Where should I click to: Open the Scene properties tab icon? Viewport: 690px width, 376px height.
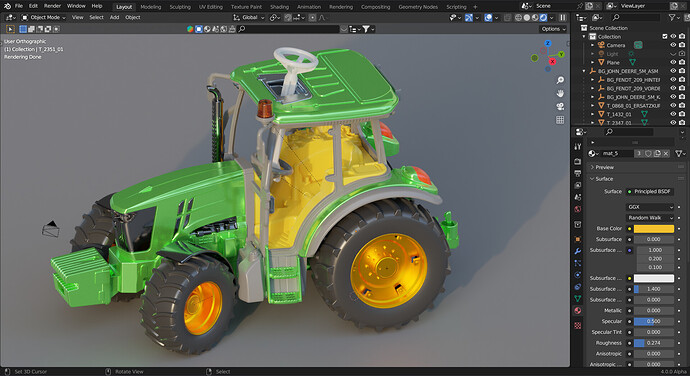pos(578,197)
